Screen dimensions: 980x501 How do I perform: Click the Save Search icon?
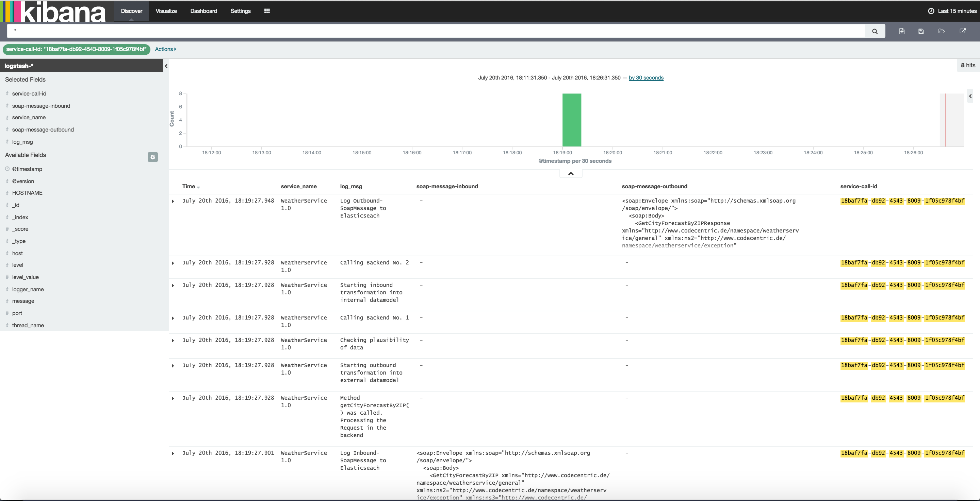tap(921, 31)
